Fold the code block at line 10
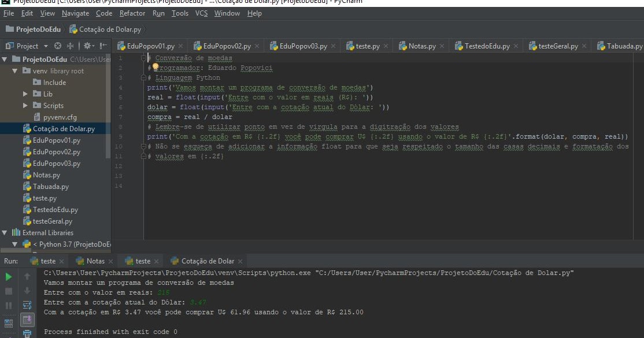The width and height of the screenshot is (644, 338). [145, 146]
